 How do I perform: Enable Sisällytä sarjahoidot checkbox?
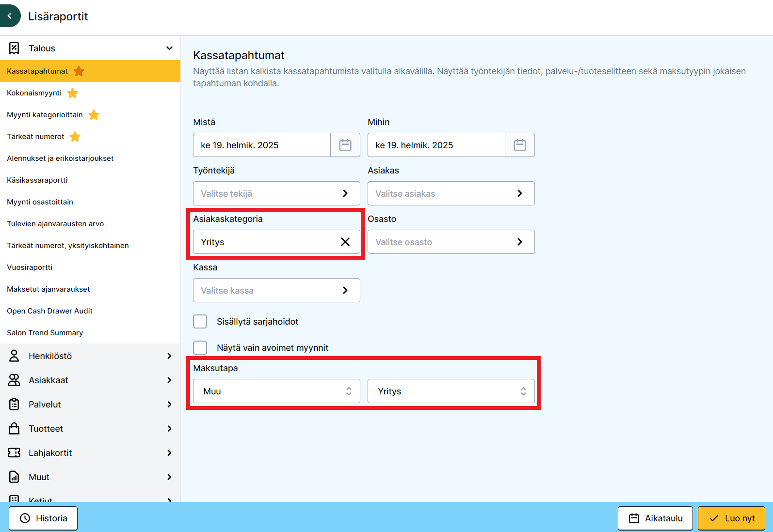200,322
